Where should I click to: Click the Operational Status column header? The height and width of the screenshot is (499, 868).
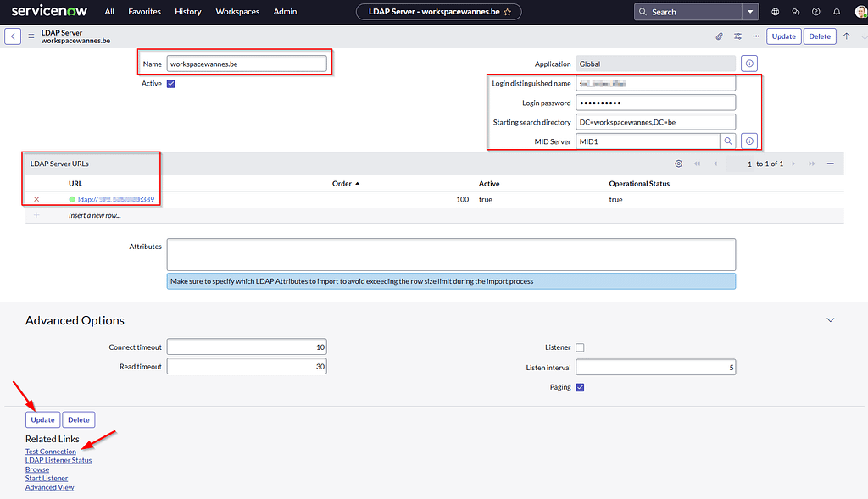click(x=639, y=184)
